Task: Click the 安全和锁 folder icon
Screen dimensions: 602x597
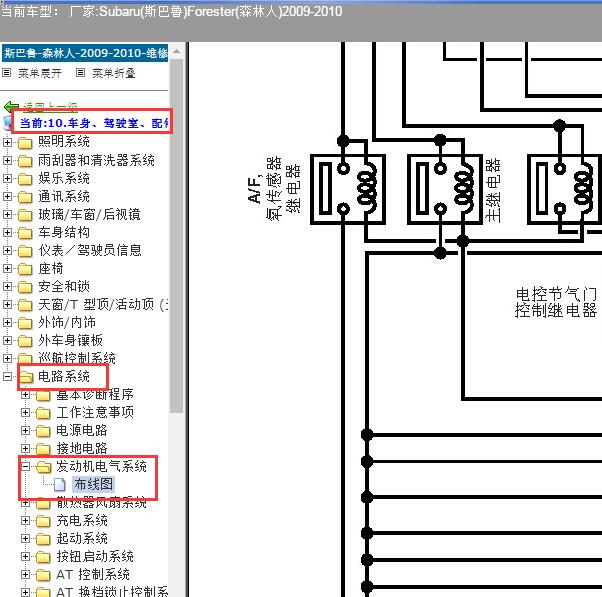Action: point(25,287)
